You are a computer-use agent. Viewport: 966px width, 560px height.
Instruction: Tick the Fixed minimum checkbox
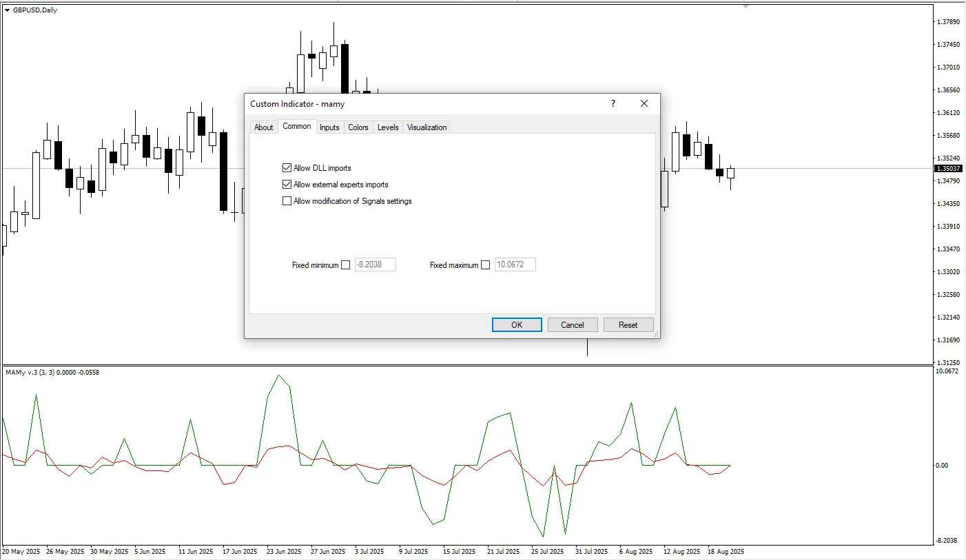[345, 265]
